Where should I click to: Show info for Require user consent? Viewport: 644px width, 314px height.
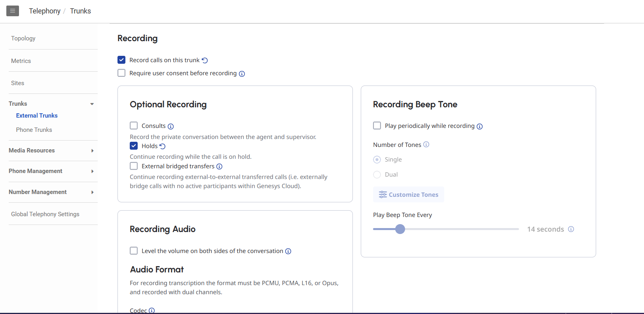tap(242, 74)
